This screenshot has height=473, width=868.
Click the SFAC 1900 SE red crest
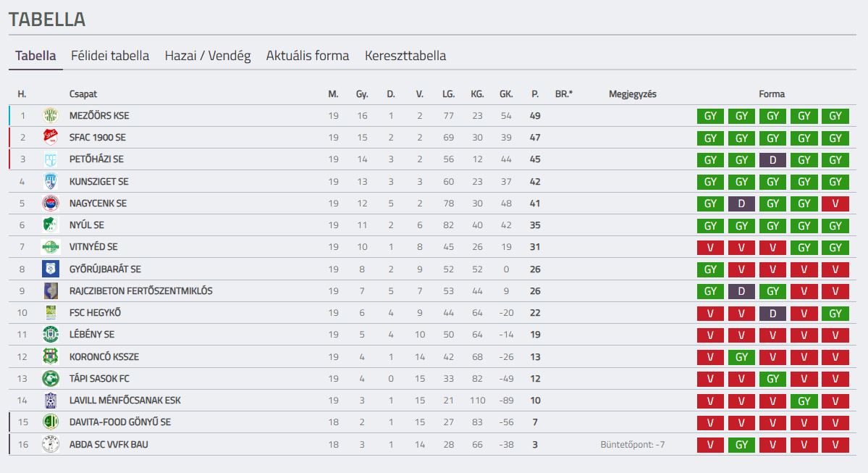pyautogui.click(x=51, y=138)
